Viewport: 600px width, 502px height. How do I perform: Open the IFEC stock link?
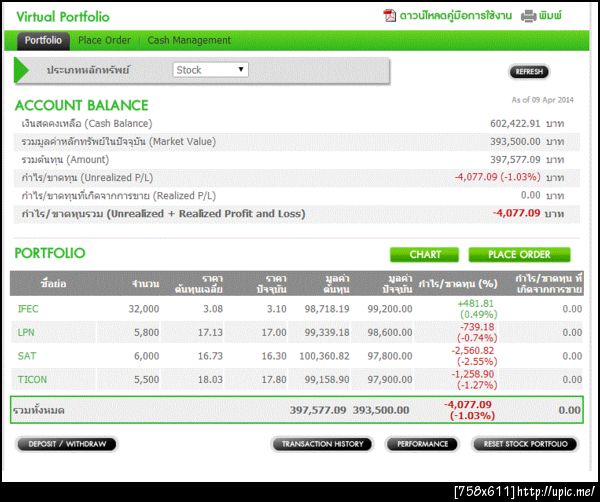tap(28, 309)
